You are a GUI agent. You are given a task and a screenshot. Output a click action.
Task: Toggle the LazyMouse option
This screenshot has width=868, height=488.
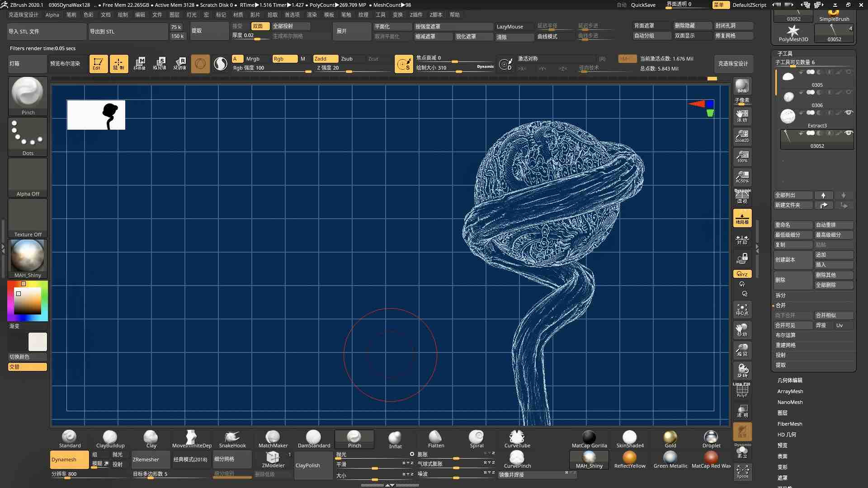click(x=510, y=26)
